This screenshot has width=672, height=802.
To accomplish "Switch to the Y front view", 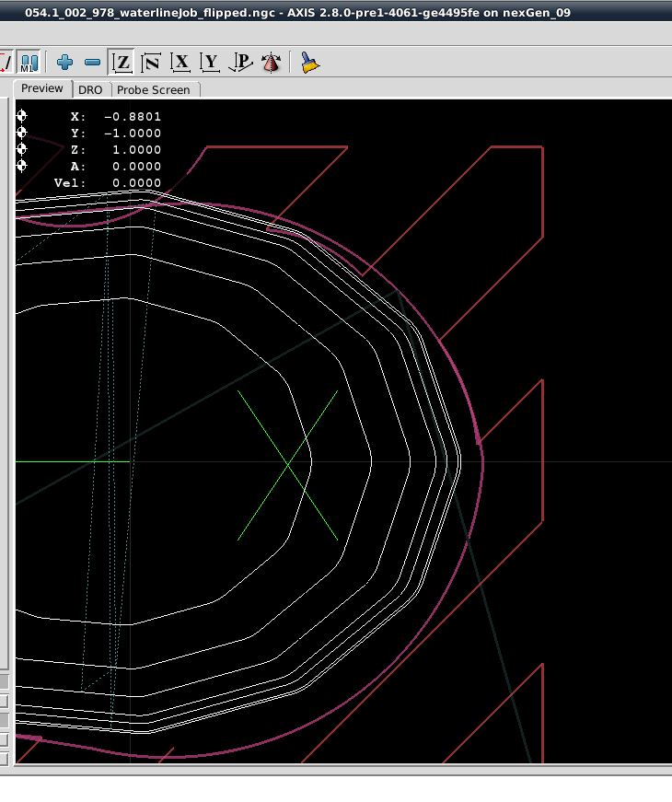I will coord(211,63).
